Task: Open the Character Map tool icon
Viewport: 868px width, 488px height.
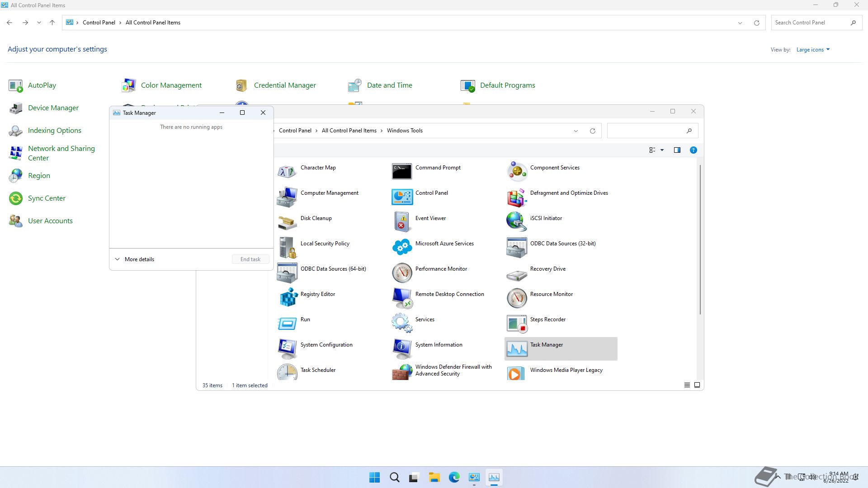Action: point(287,171)
